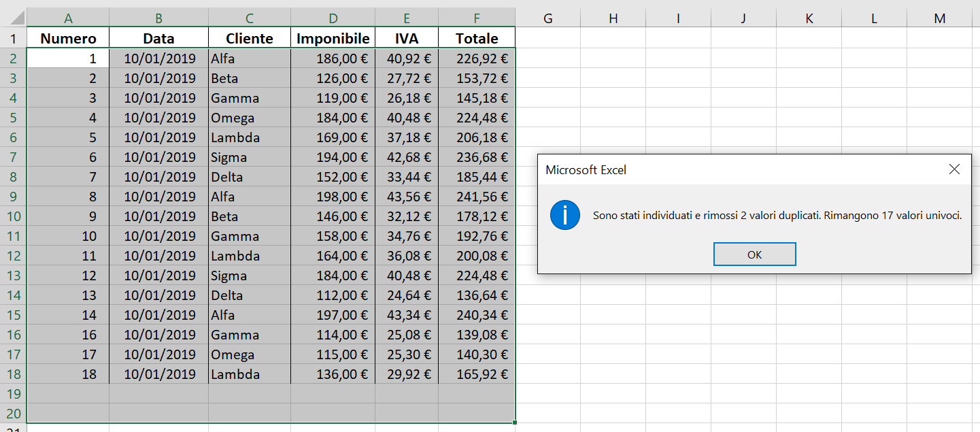Select cell containing 169,00 €
This screenshot has height=432, width=980.
(x=333, y=137)
